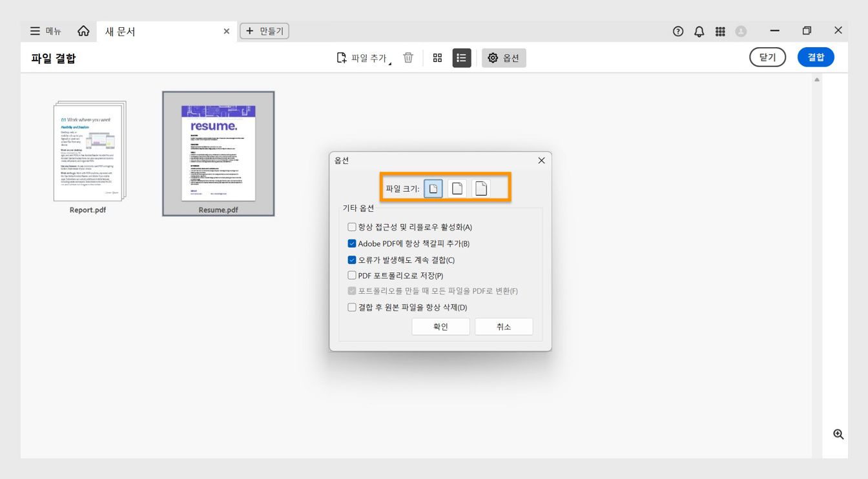Switch to grid view layout

pos(437,57)
